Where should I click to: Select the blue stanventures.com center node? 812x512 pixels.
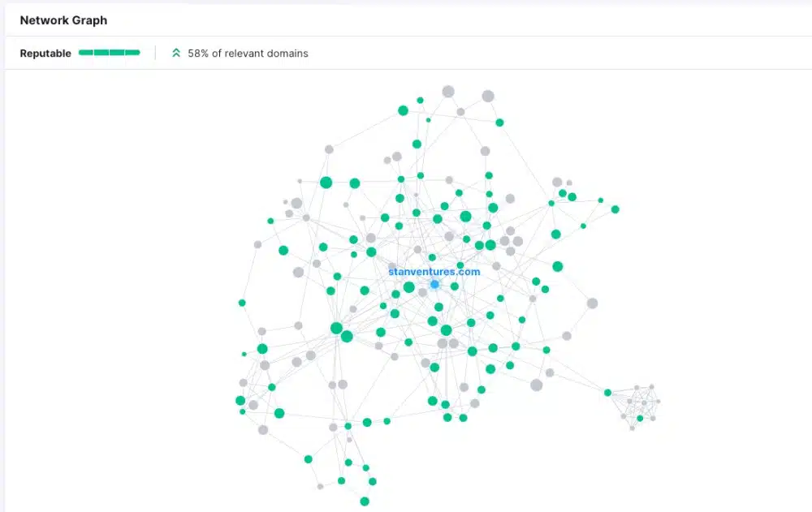click(x=434, y=283)
